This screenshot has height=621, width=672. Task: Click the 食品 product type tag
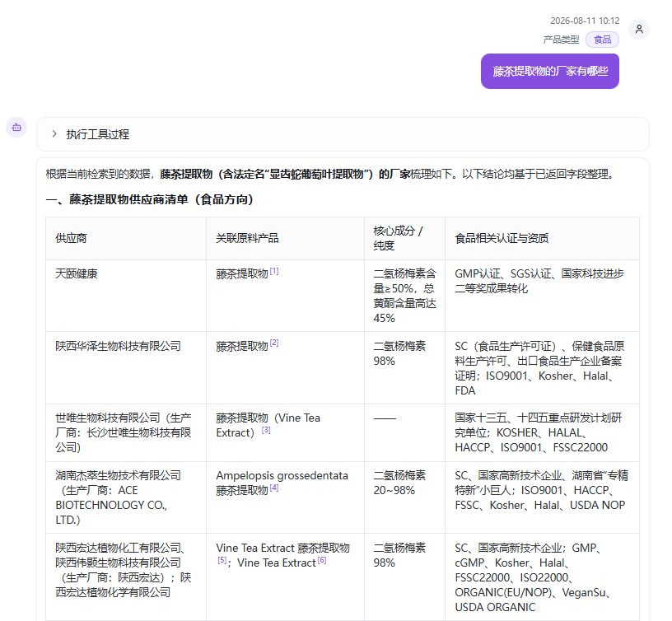602,40
